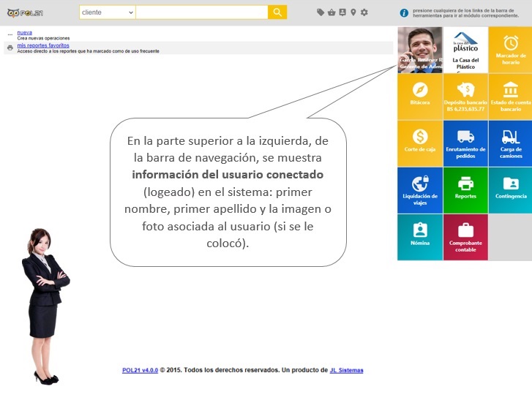Open the settings gear toolbar icon

pyautogui.click(x=364, y=12)
